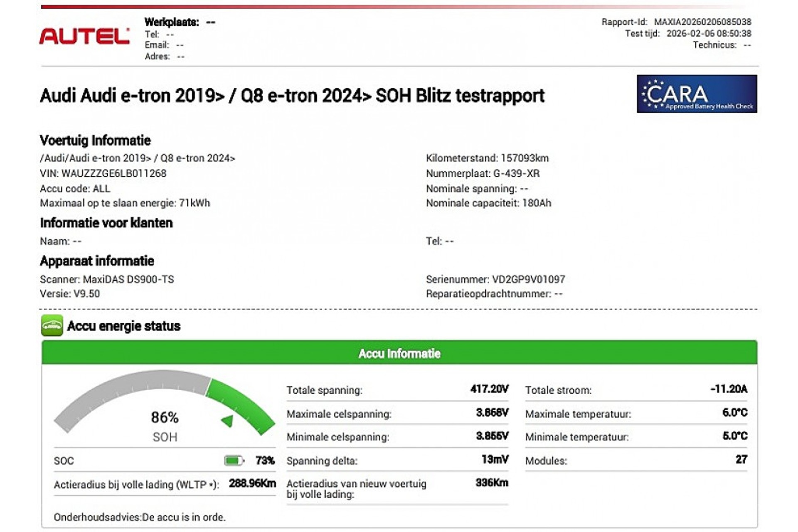Click the 86% SOH value
The height and width of the screenshot is (532, 798).
[x=165, y=417]
